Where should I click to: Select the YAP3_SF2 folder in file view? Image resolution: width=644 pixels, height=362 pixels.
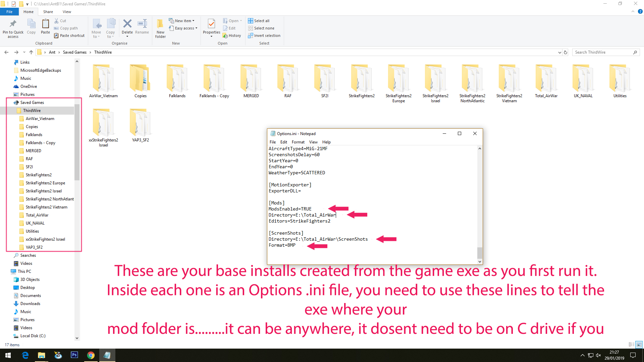140,126
